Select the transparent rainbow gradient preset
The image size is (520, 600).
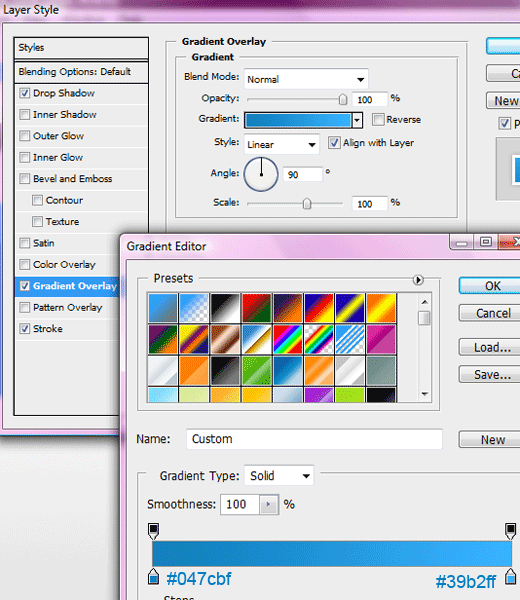click(x=319, y=339)
